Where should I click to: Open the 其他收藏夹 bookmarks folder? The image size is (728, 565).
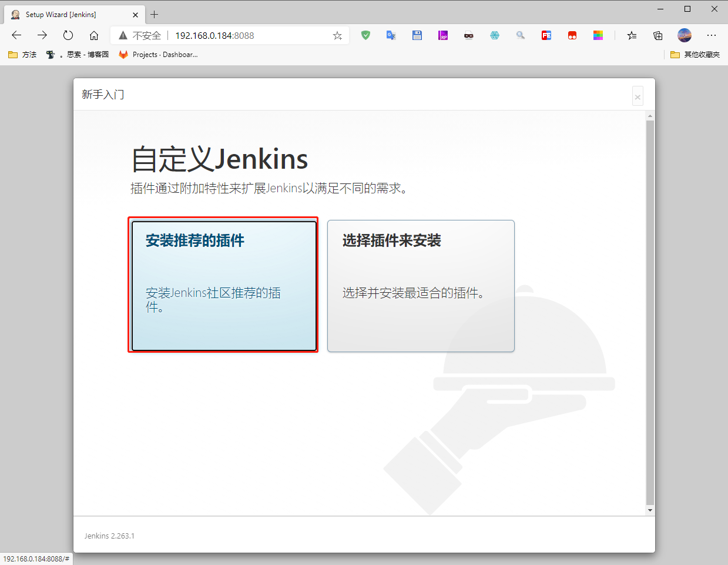pos(695,55)
